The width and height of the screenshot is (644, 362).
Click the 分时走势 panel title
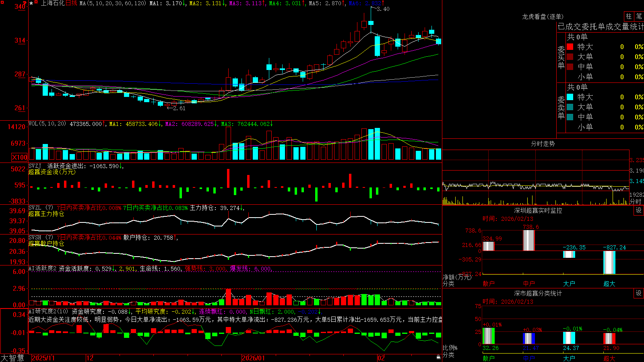click(543, 144)
